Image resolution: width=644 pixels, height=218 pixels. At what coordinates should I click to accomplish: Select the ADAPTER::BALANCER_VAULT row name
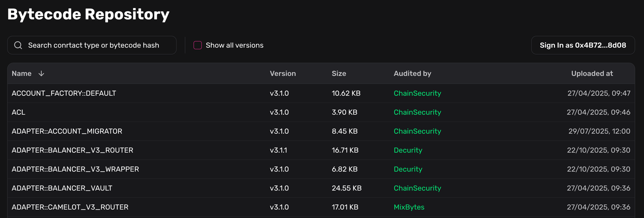point(62,188)
